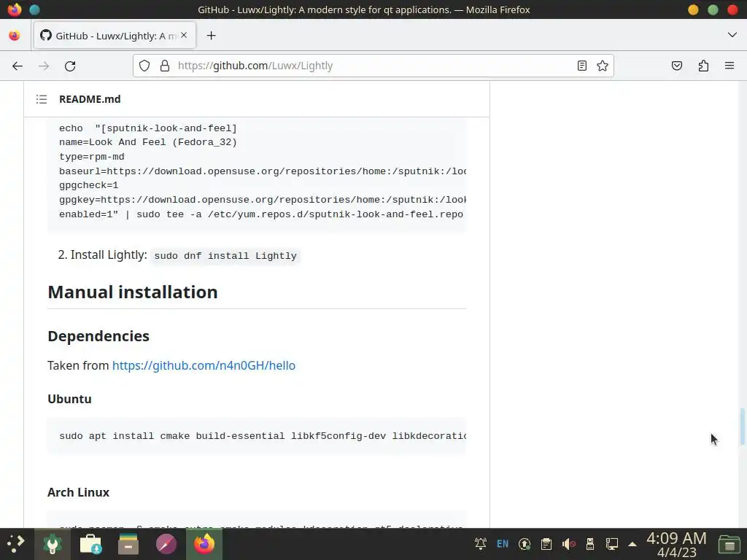Viewport: 747px width, 560px height.
Task: Click show desktop folder icon
Action: [729, 544]
